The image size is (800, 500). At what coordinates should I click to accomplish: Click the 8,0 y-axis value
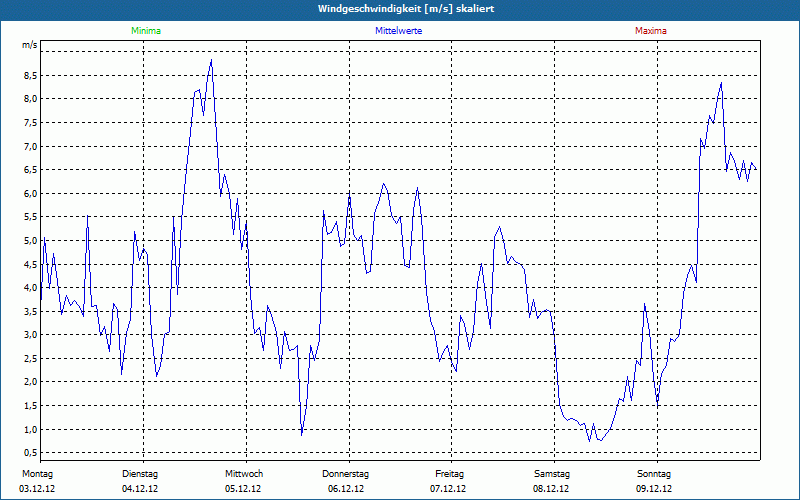click(30, 99)
